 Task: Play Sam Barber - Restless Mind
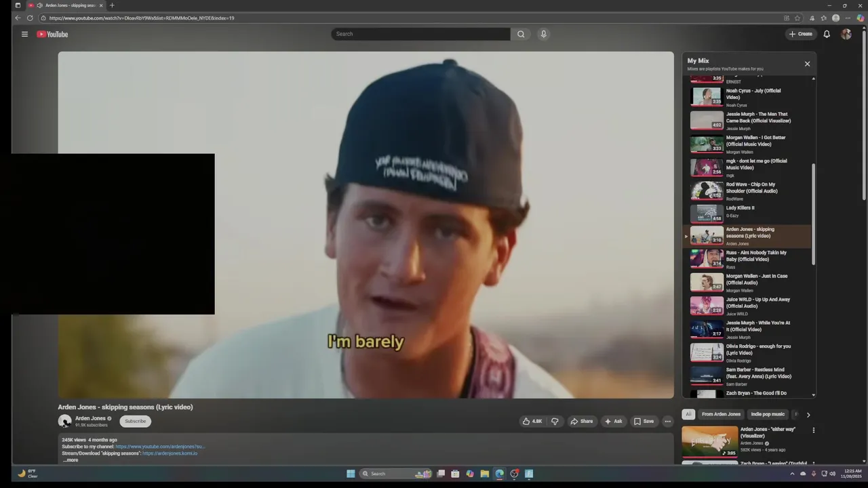coord(746,376)
